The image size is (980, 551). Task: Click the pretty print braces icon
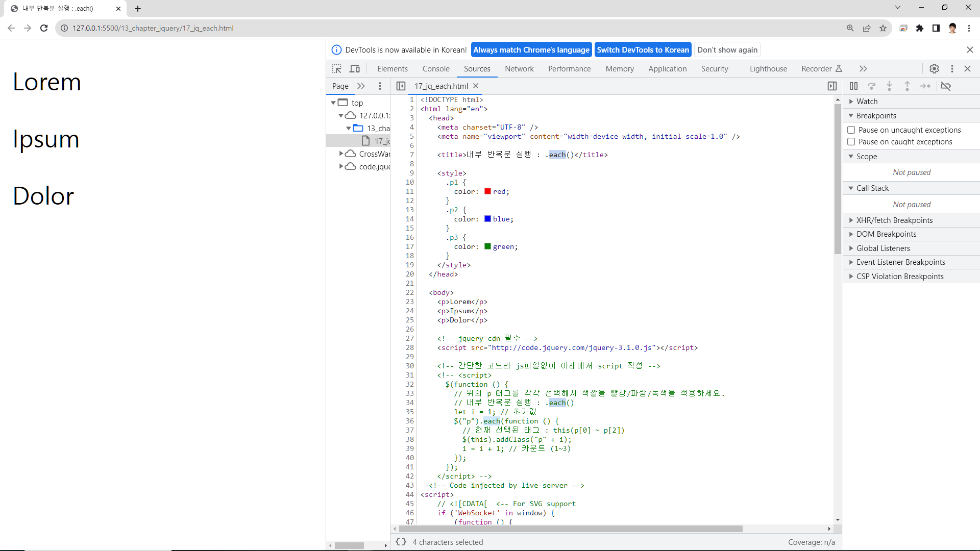click(401, 542)
